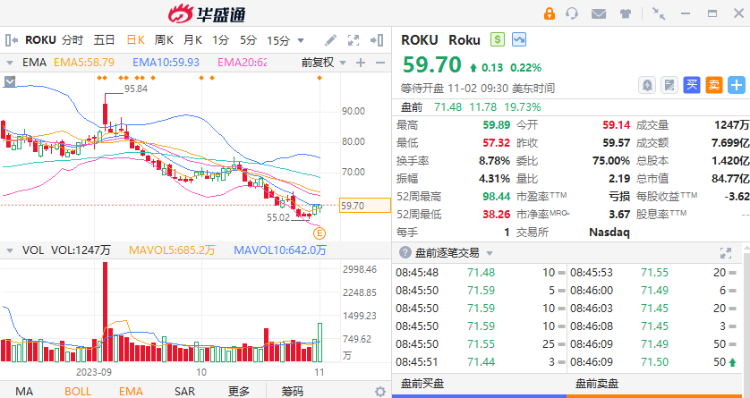Click the earnings E marker on chart
Screen dimensions: 750x398
(x=319, y=233)
